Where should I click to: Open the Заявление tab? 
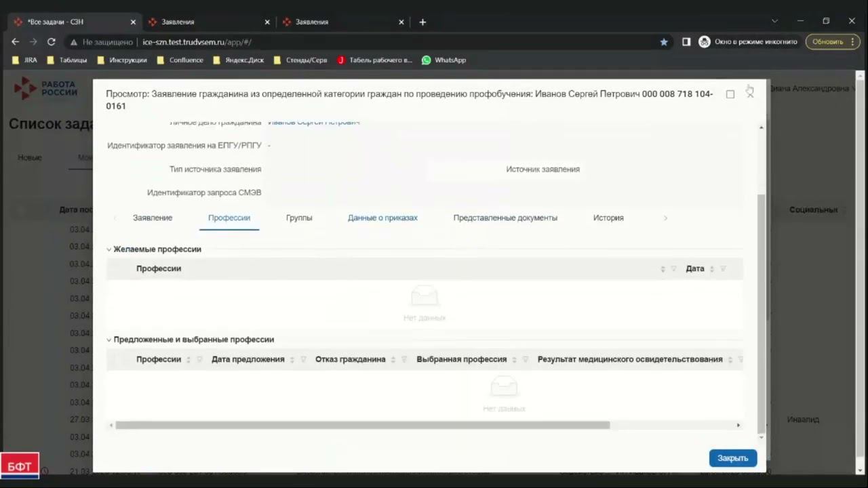coord(153,218)
